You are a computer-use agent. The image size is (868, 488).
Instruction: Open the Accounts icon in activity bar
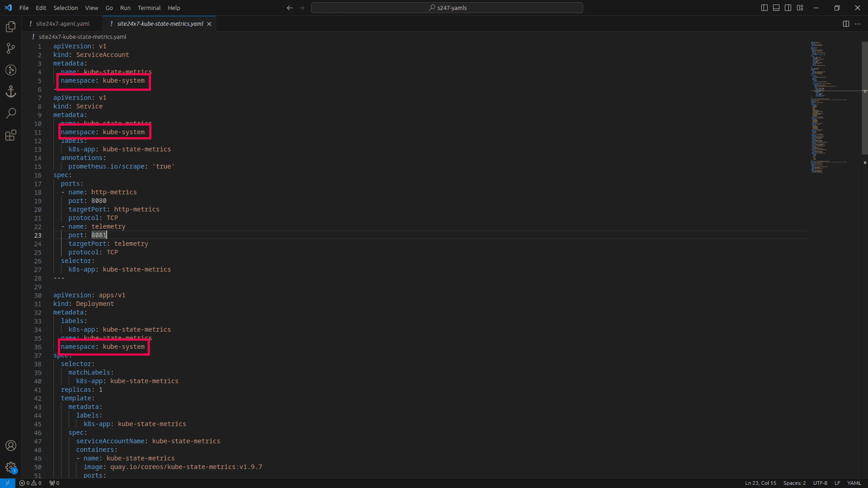[11, 446]
